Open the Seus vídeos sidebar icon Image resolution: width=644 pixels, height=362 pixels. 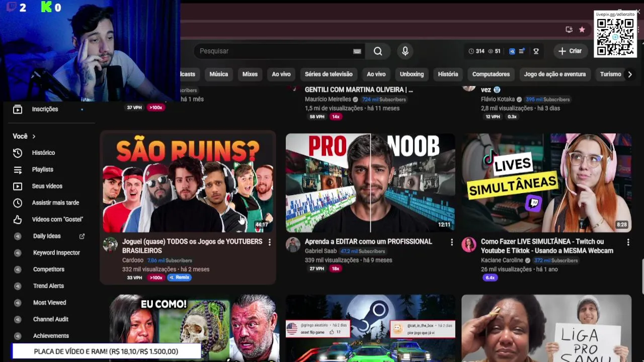coord(18,186)
